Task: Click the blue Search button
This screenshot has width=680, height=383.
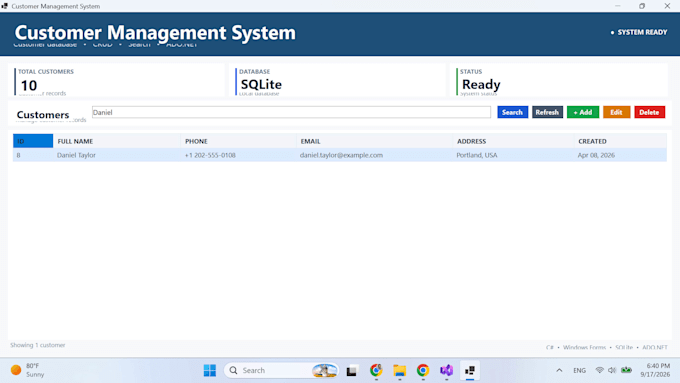Action: 512,112
